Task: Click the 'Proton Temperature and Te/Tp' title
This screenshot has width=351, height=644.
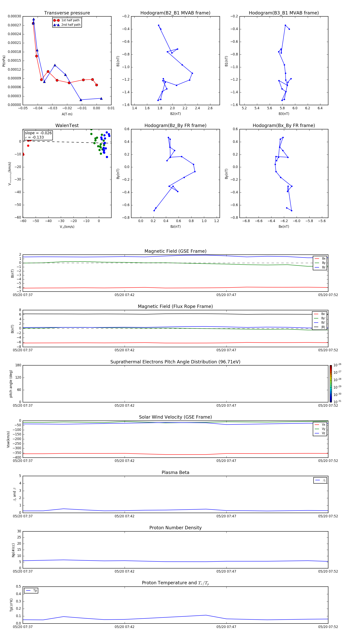Action: [175, 583]
